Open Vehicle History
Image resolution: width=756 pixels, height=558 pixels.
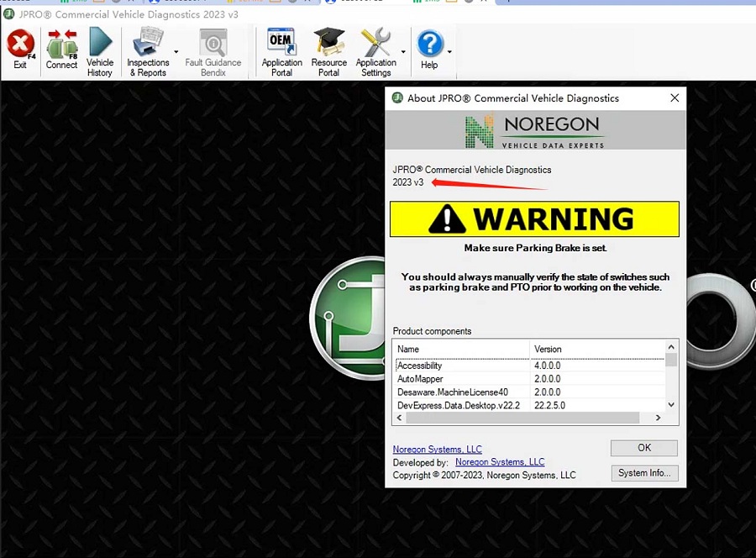click(100, 51)
